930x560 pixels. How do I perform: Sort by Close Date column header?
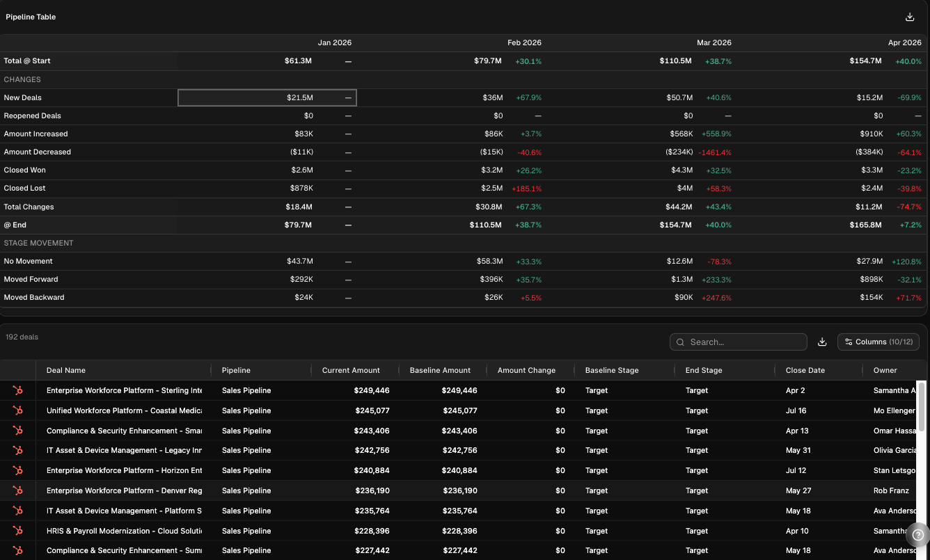point(805,370)
